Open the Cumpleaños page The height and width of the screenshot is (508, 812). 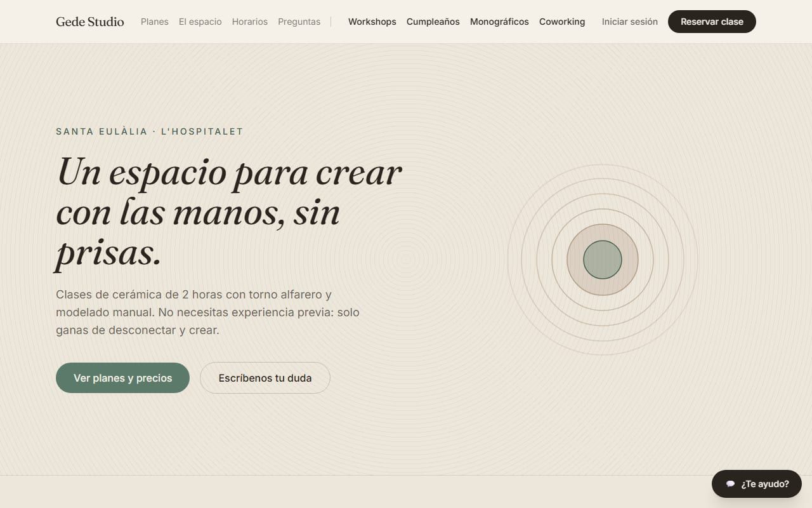(x=433, y=22)
